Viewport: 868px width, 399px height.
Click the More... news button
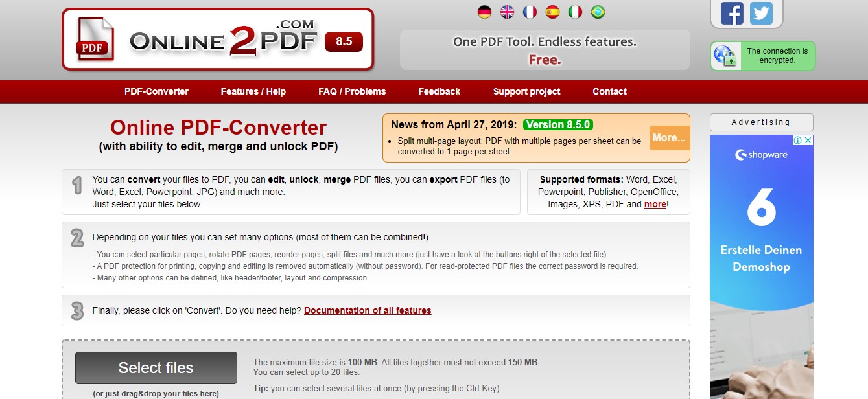pos(669,138)
